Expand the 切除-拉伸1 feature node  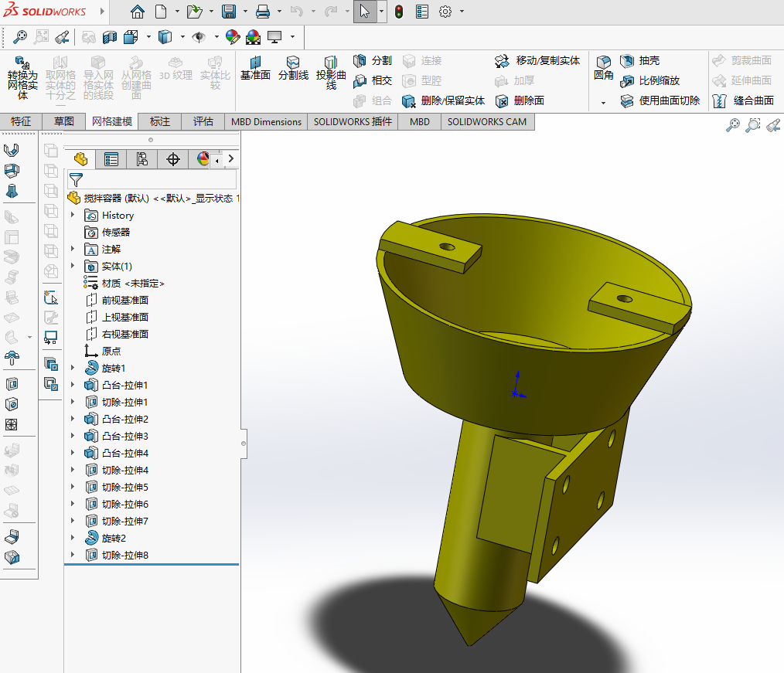[73, 402]
